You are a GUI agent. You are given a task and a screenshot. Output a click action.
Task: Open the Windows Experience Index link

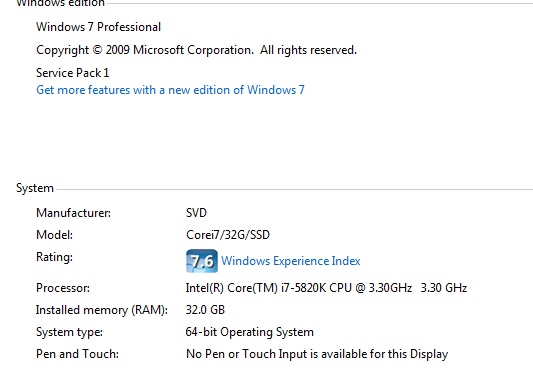click(291, 261)
